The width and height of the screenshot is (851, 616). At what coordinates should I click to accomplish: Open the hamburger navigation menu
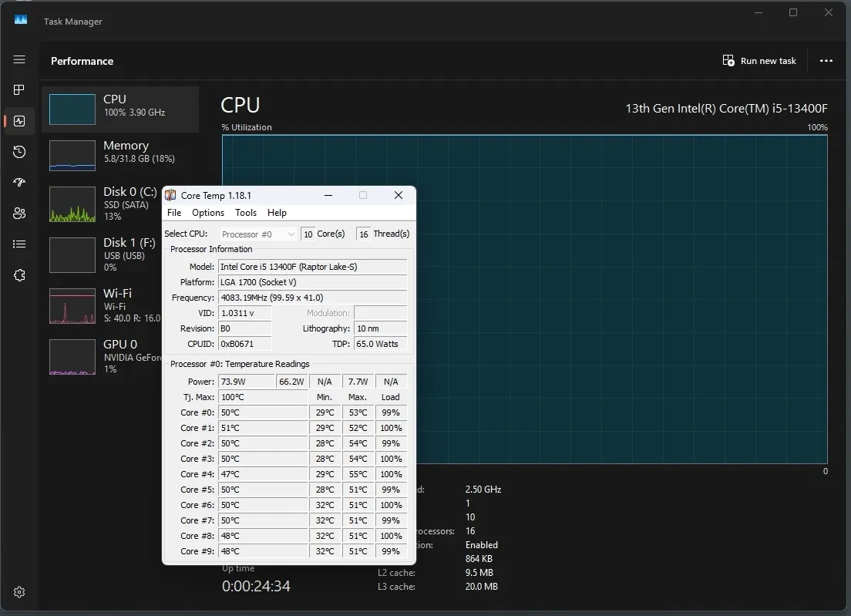click(x=19, y=59)
